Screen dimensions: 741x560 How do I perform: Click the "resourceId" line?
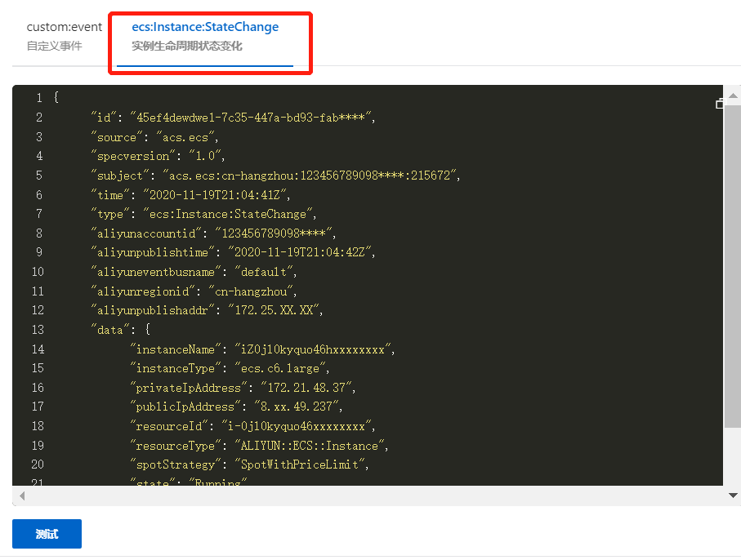pyautogui.click(x=252, y=426)
